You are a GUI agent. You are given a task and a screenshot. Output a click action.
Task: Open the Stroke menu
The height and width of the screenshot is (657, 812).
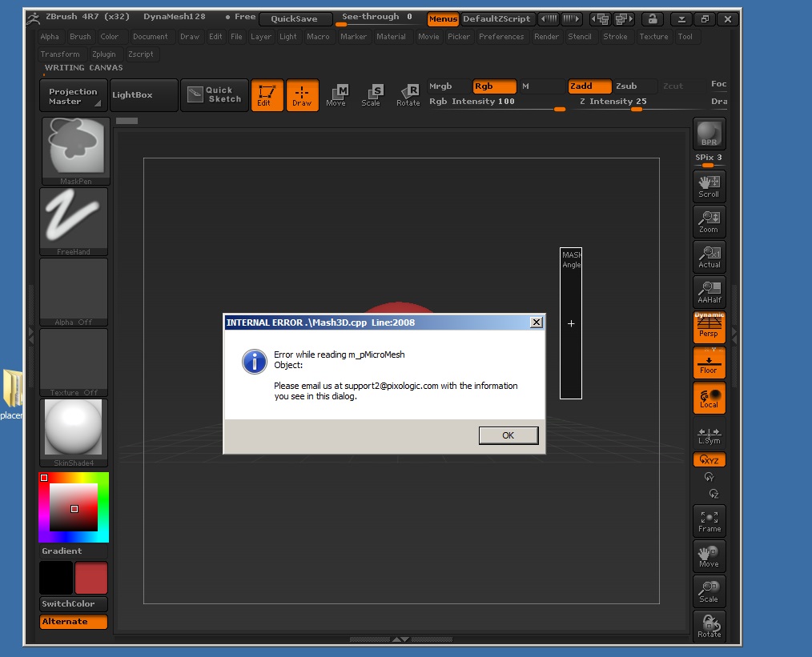pos(615,37)
